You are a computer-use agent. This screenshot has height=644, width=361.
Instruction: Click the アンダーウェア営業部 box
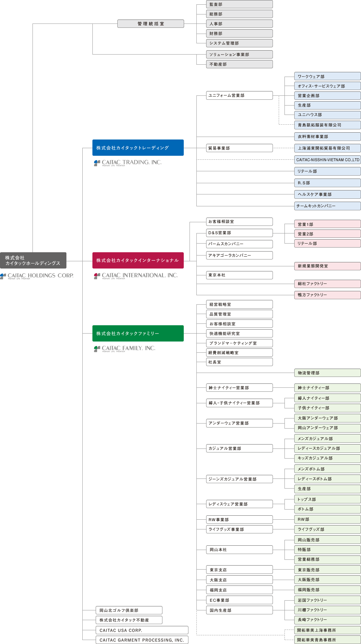coord(239,423)
